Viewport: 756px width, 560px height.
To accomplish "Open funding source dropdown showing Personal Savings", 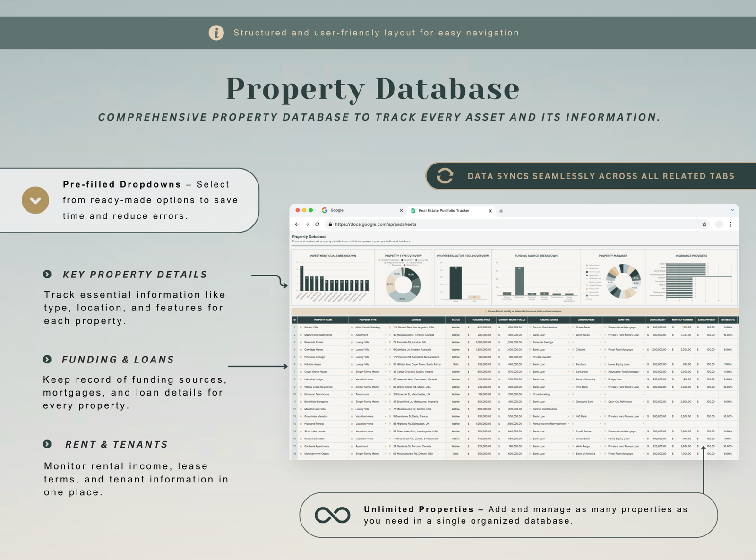I will 568,342.
